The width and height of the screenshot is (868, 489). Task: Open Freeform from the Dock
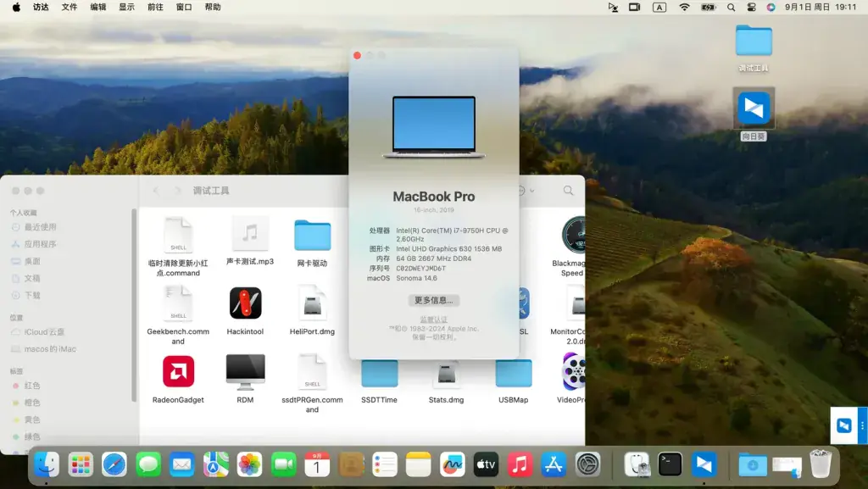[453, 464]
